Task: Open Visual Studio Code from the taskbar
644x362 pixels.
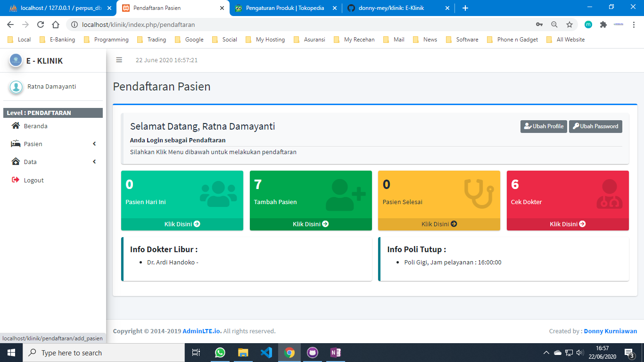Action: (x=266, y=353)
